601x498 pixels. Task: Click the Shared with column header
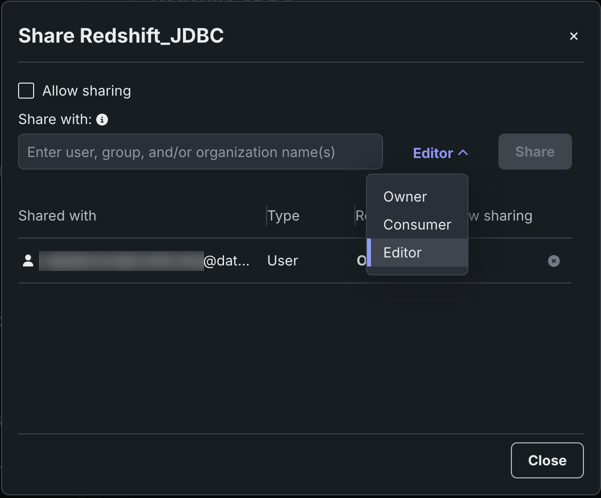(57, 216)
